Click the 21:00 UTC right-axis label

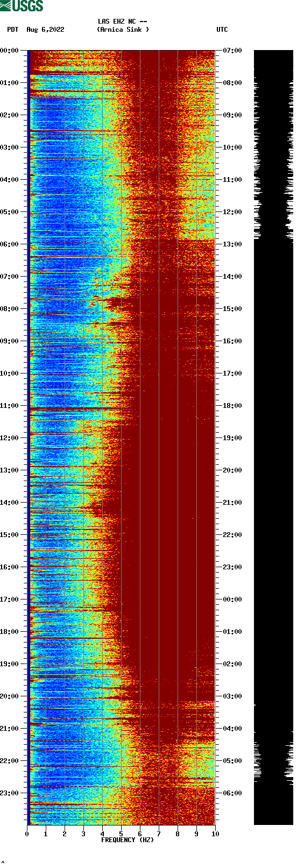tap(232, 503)
